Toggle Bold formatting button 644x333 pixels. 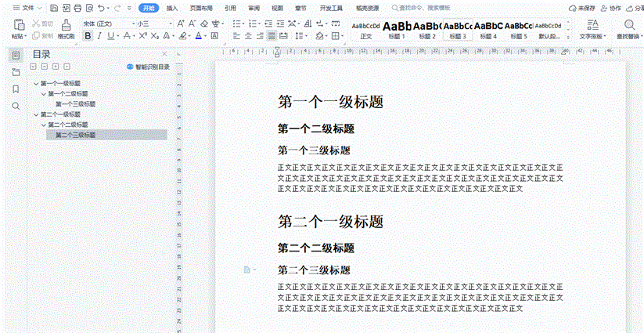88,36
